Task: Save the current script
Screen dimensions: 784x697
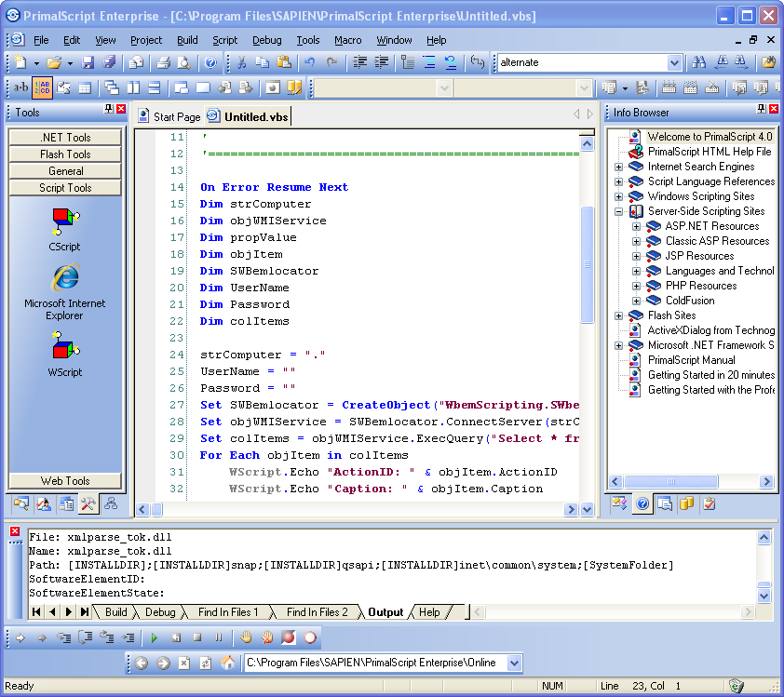Action: click(x=88, y=62)
